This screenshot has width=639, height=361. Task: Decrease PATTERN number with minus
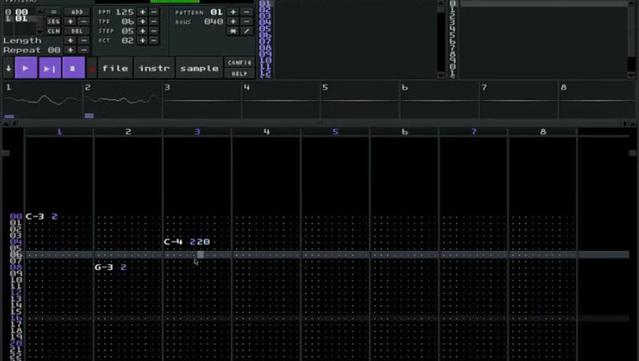click(247, 12)
